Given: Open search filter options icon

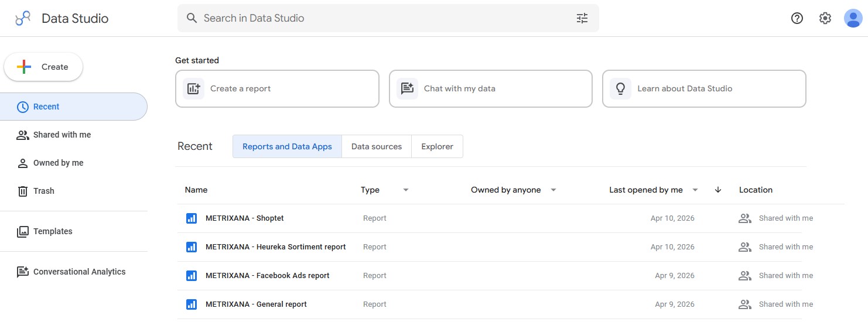Looking at the screenshot, I should tap(582, 18).
